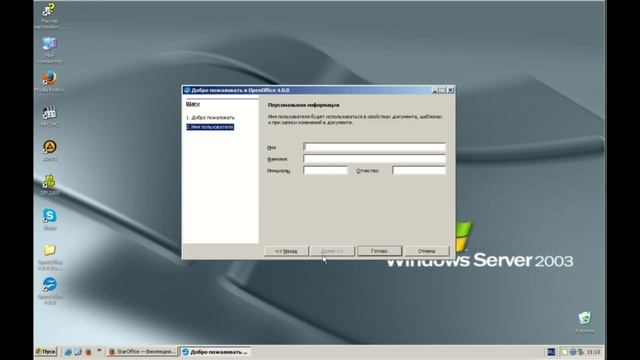The image size is (640, 360).
Task: Click the RU language indicator in the tray
Action: point(551,352)
